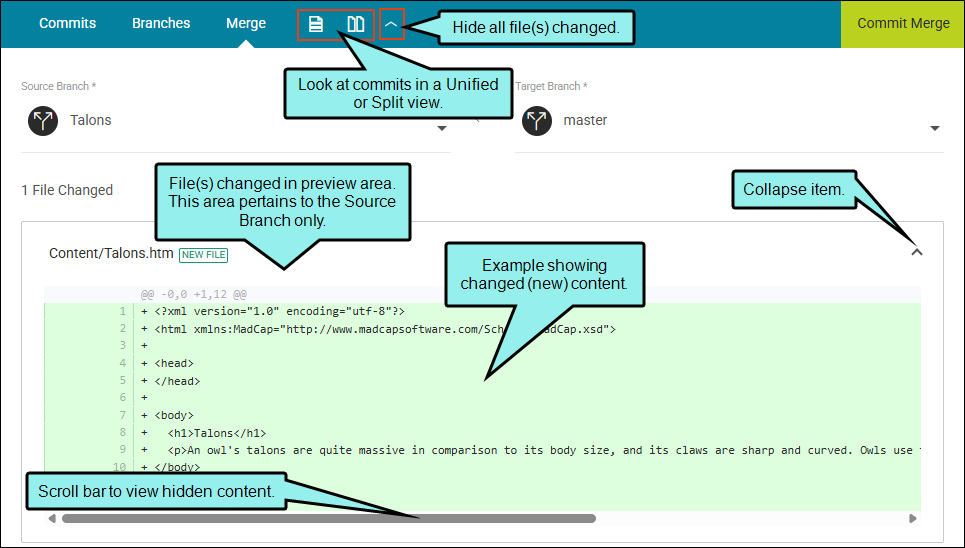The image size is (965, 548).
Task: Open the Target Branch dropdown arrow
Action: [x=935, y=128]
